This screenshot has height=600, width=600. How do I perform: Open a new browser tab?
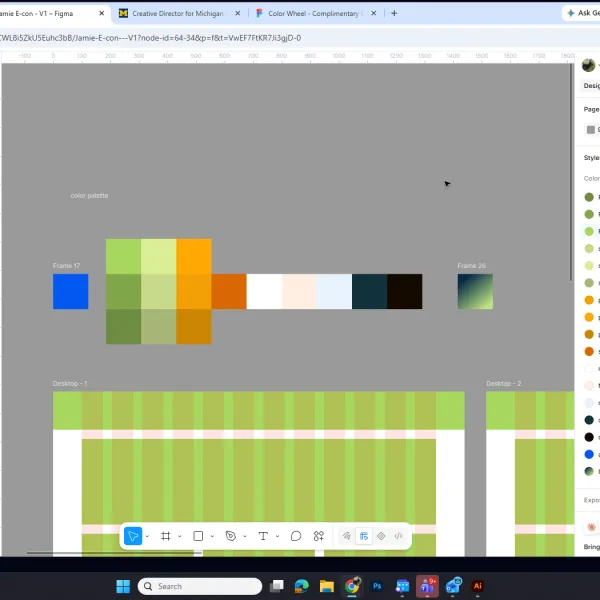[394, 13]
